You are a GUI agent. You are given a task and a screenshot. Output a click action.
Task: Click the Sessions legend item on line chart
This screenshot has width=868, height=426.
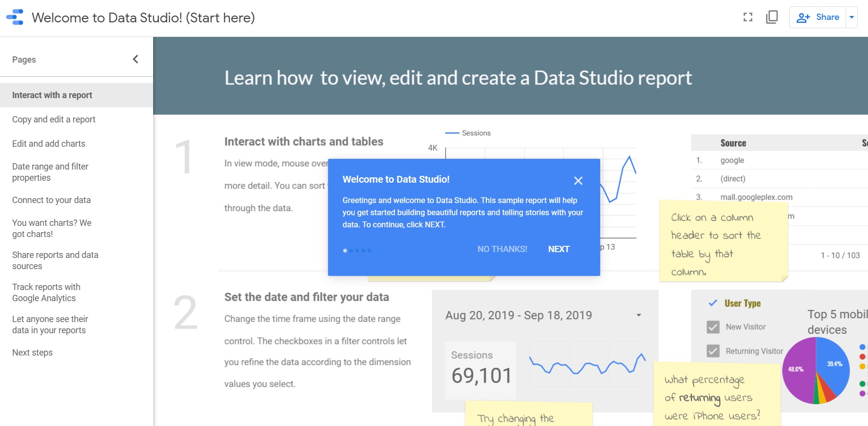(x=468, y=133)
